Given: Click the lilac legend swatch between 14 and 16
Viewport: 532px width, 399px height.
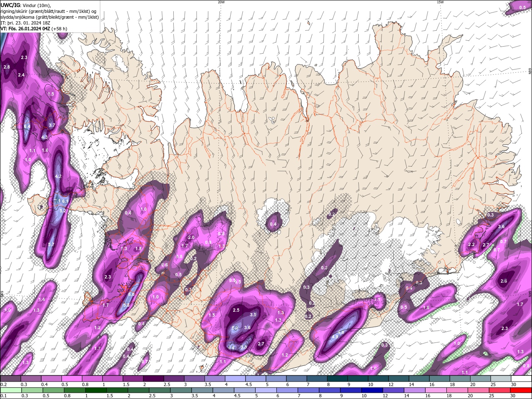Looking at the screenshot, I should 414,390.
